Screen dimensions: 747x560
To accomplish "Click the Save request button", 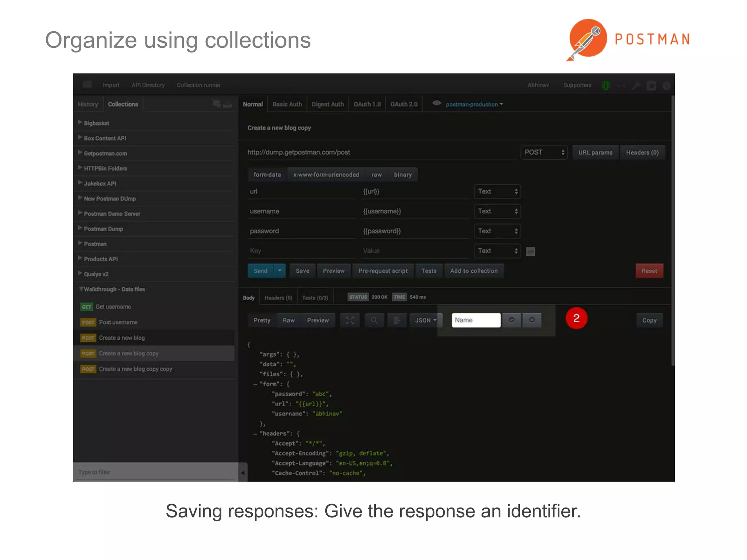I will coord(303,271).
